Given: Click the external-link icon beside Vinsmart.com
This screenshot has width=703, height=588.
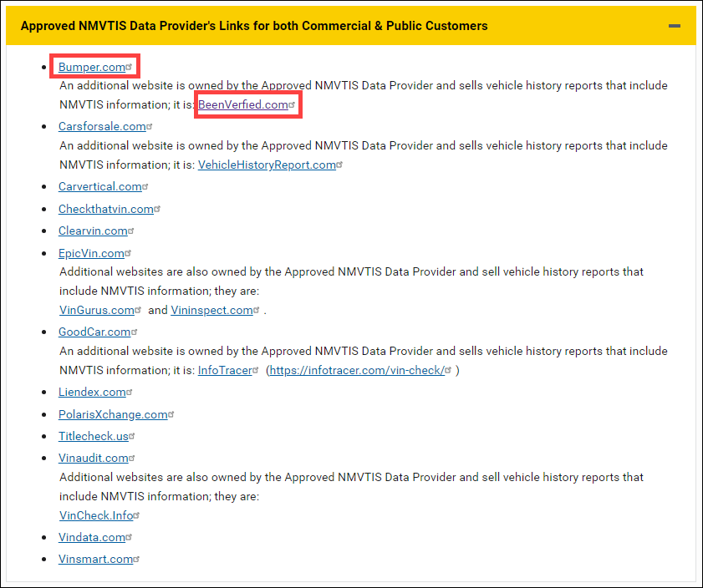Looking at the screenshot, I should [x=137, y=560].
